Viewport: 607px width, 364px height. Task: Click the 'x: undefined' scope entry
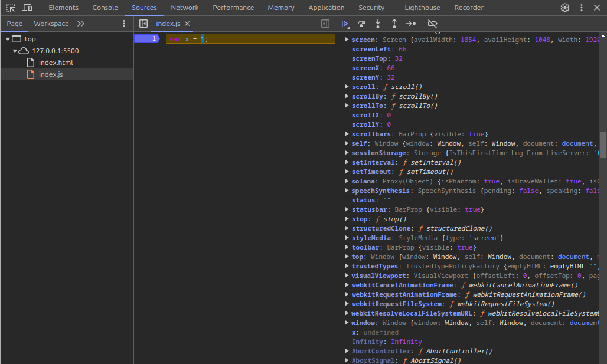[375, 332]
